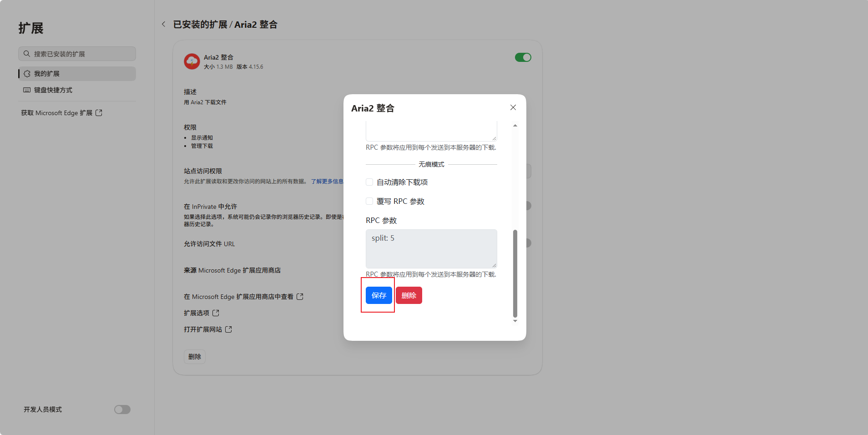The height and width of the screenshot is (435, 868).
Task: Click external icon next to 扩展应用商店中查看
Action: [300, 297]
